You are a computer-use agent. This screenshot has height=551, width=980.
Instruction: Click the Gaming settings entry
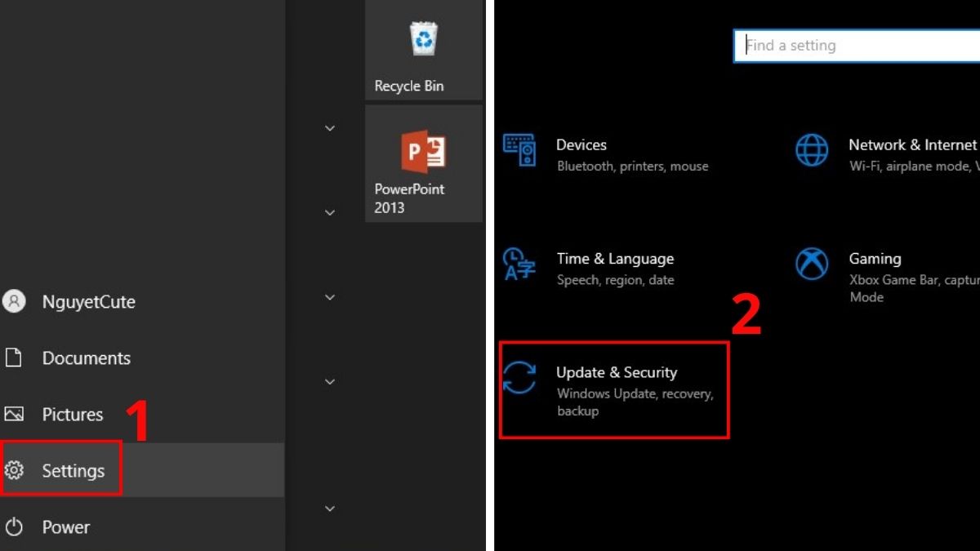[875, 258]
